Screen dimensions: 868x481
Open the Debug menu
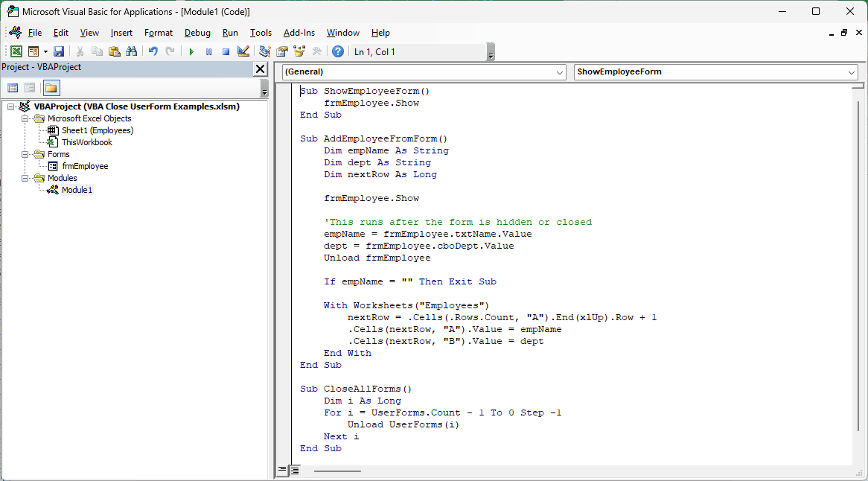[197, 33]
